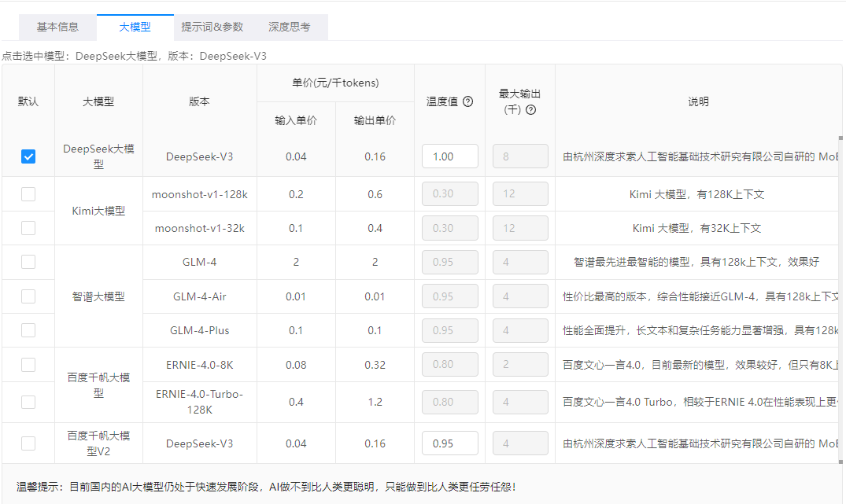Click the 输出单价 sub-header
This screenshot has width=846, height=504.
(375, 120)
